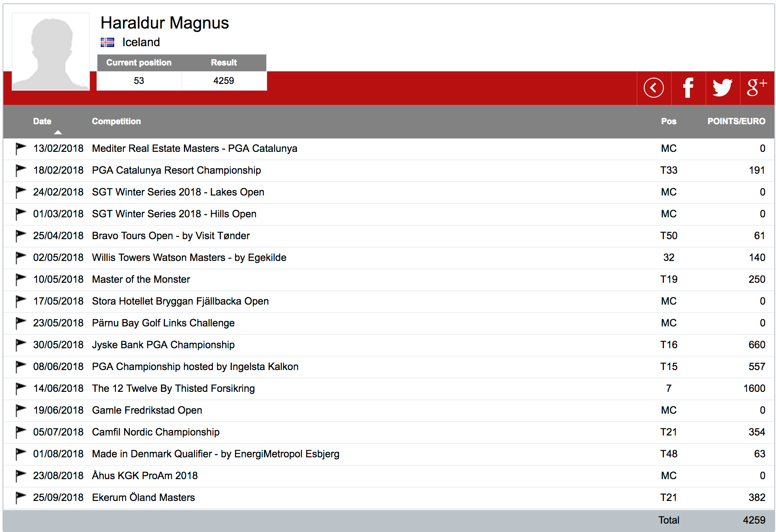776x532 pixels.
Task: Click Result value 4259 in header box
Action: click(224, 81)
